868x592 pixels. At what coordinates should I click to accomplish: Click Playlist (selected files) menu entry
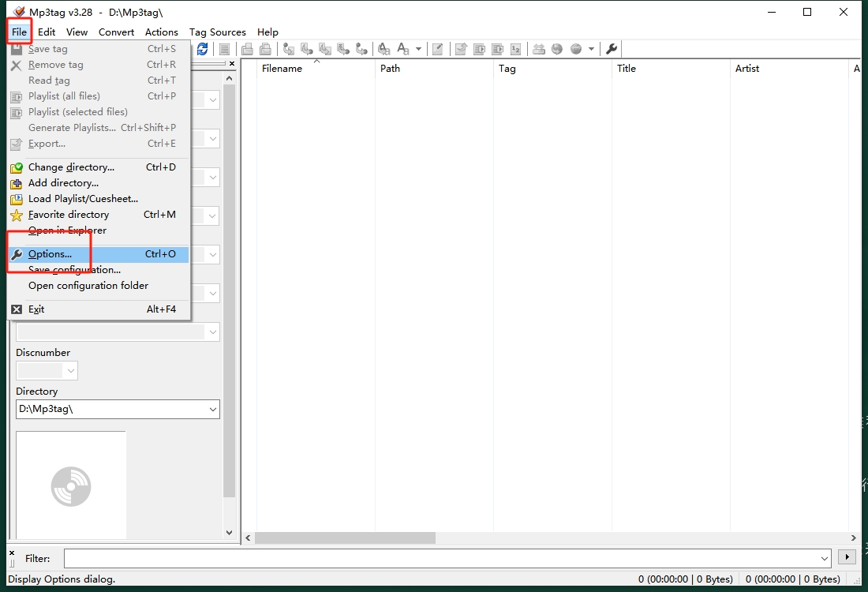click(99, 112)
